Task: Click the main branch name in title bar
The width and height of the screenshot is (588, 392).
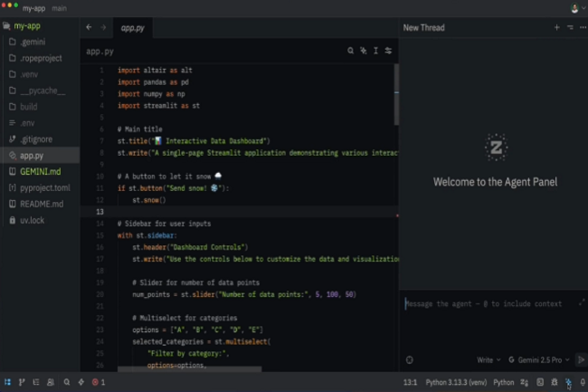Action: (x=59, y=8)
